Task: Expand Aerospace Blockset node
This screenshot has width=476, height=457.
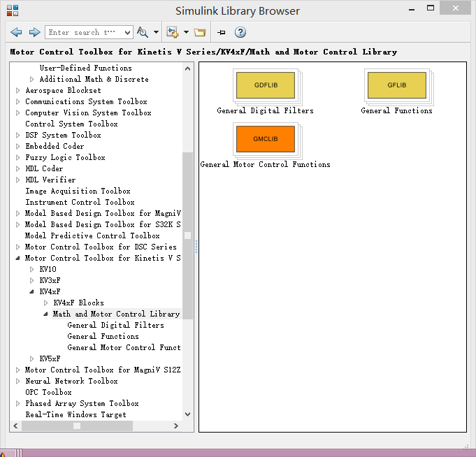Action: pos(17,90)
